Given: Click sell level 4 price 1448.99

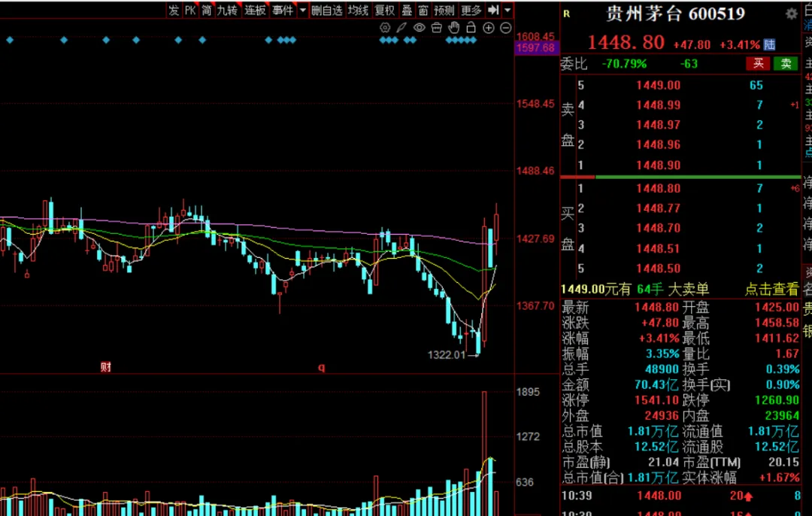Looking at the screenshot, I should coord(658,105).
